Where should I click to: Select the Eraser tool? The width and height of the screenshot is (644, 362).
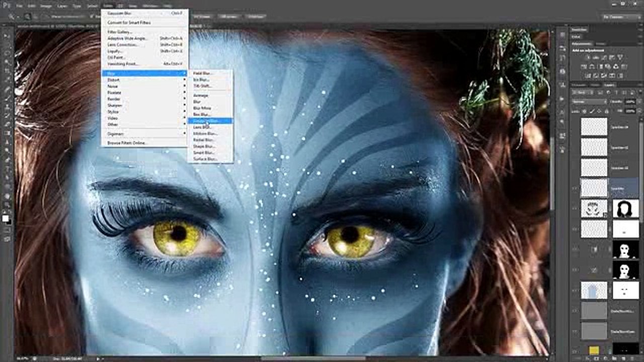click(8, 125)
